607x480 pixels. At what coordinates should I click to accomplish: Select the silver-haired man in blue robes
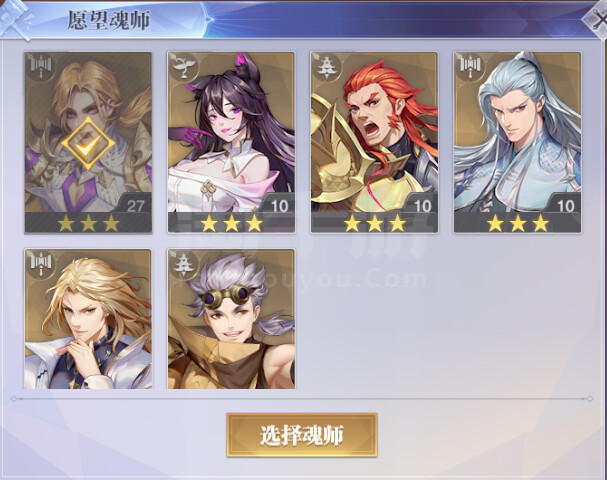coord(518,142)
